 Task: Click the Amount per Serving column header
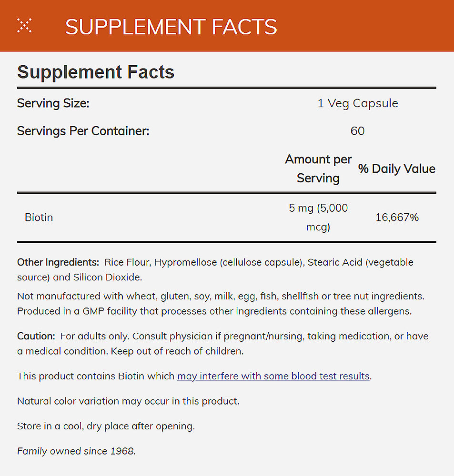click(318, 169)
